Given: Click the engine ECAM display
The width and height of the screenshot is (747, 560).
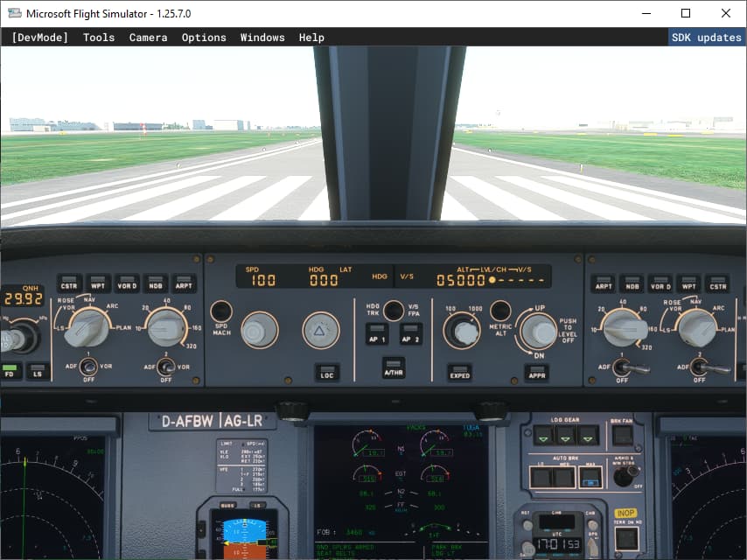Looking at the screenshot, I should [401, 492].
